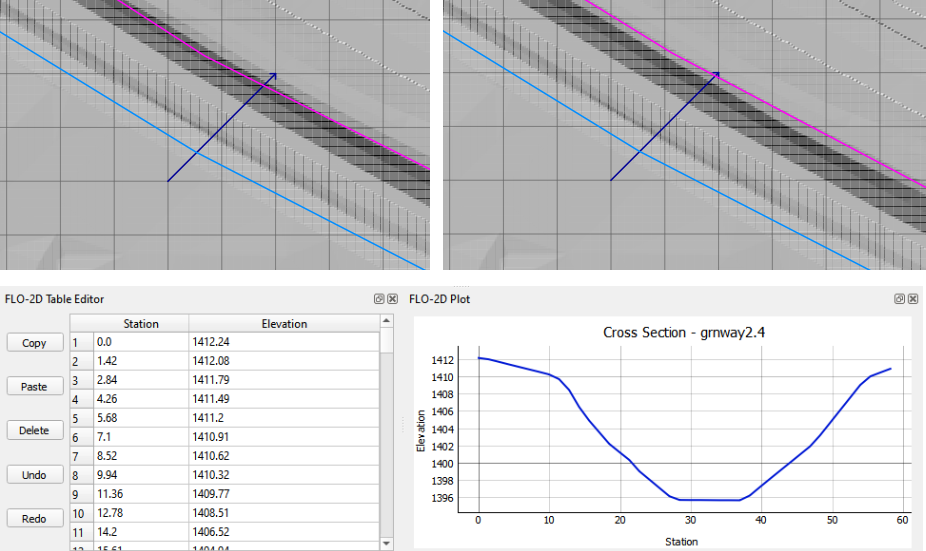This screenshot has height=551, width=926.
Task: Undock the FLO-2D Plot panel
Action: 899,299
